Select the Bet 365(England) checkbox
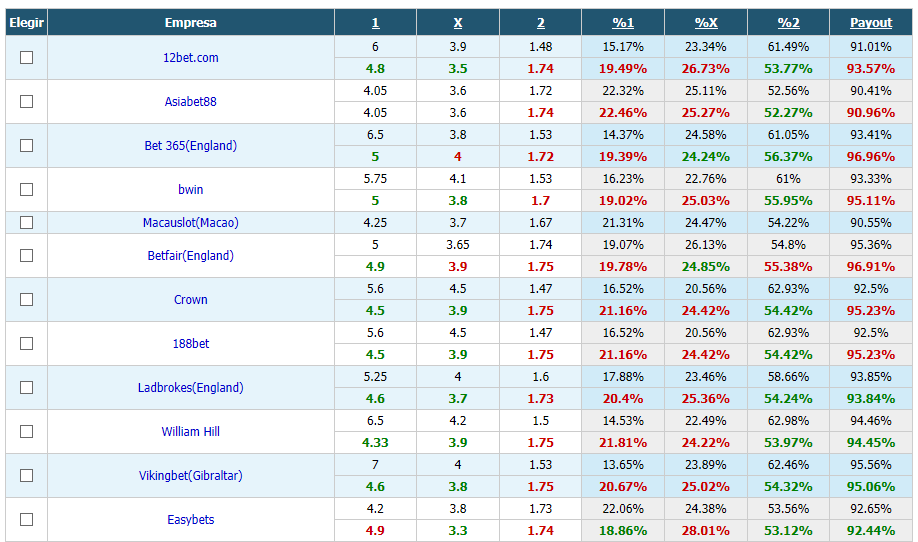This screenshot has height=542, width=918. [26, 145]
